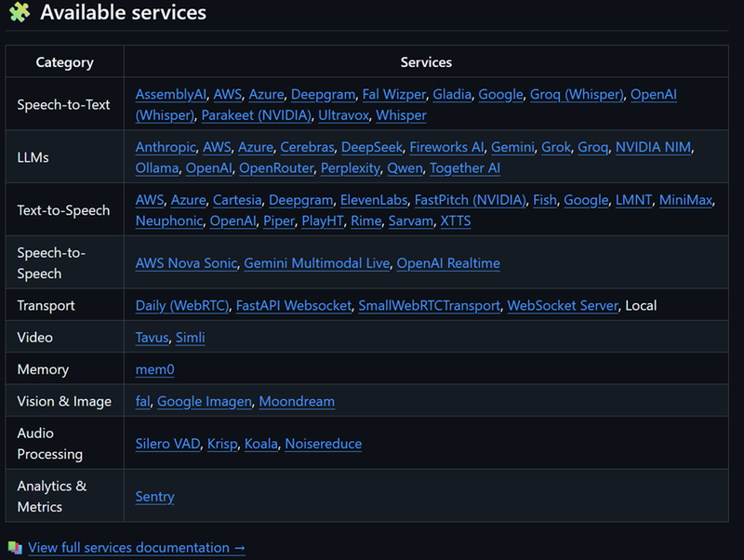Open the Neuphonic link
744x560 pixels.
[x=169, y=220]
